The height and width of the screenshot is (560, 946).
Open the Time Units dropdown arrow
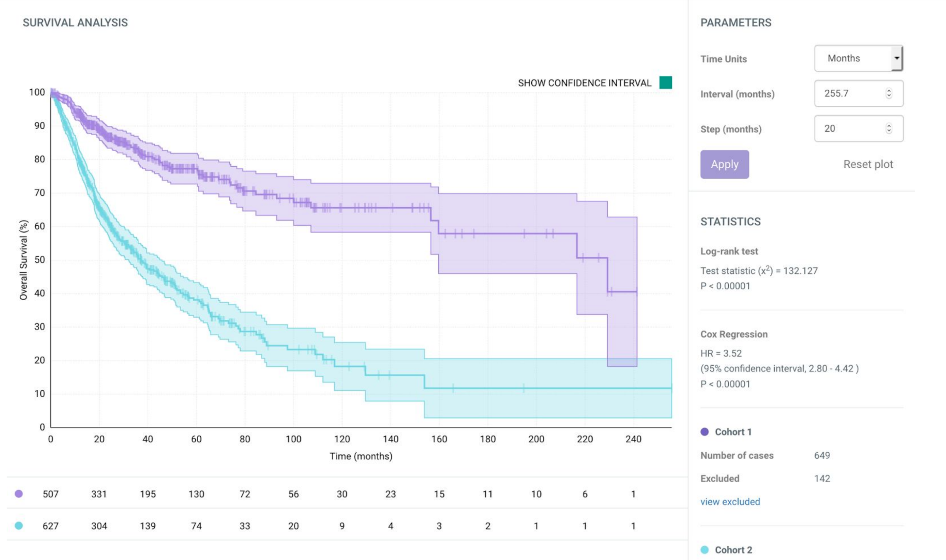point(896,58)
